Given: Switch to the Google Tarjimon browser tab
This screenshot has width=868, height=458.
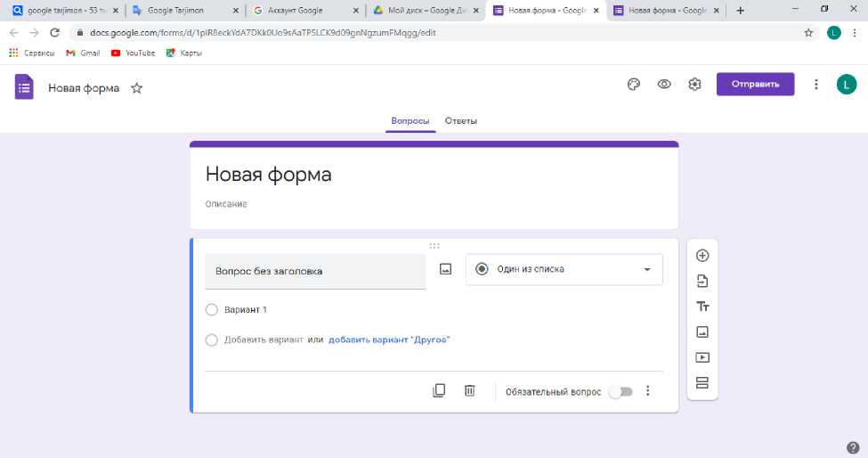Looking at the screenshot, I should tap(185, 11).
